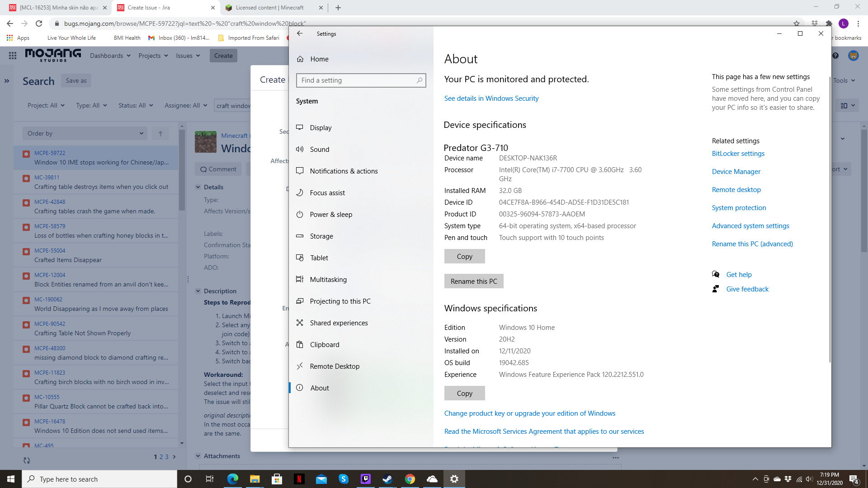Open See details in Windows Security link
The height and width of the screenshot is (488, 868).
(491, 99)
